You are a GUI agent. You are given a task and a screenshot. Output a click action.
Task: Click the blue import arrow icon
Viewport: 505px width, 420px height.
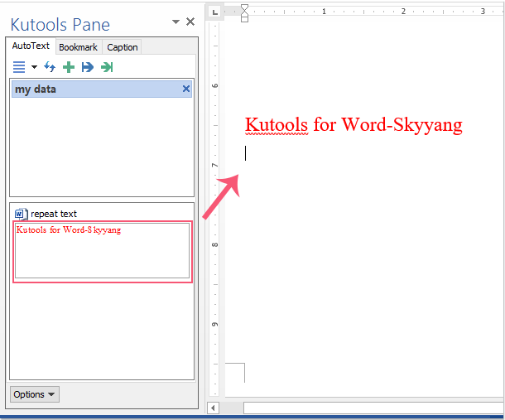tap(87, 67)
